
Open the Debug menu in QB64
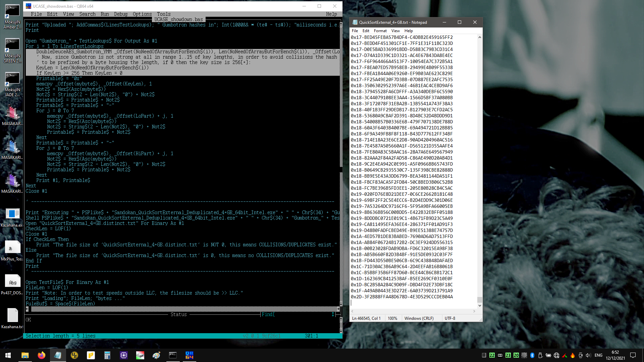pyautogui.click(x=121, y=14)
